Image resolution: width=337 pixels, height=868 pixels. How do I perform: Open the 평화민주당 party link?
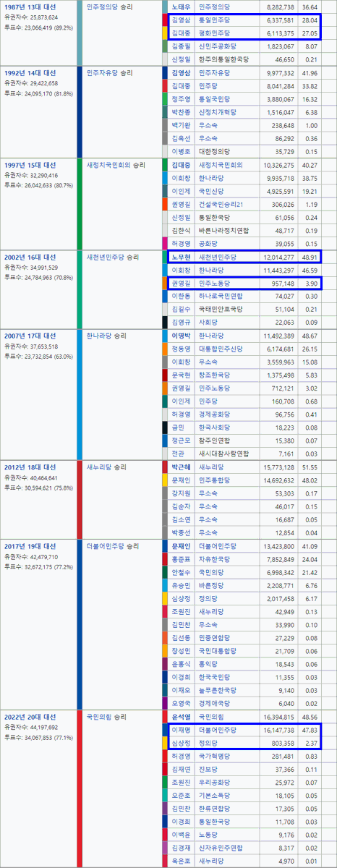(x=215, y=33)
